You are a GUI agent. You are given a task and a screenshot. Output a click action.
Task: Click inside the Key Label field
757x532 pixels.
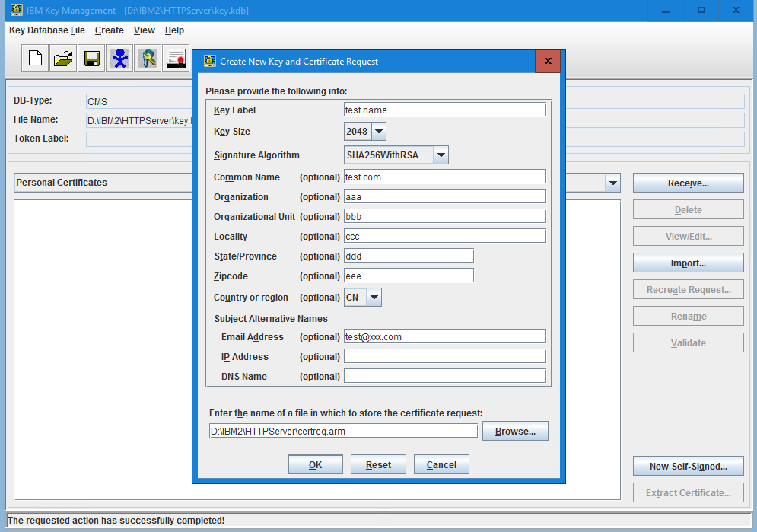point(445,109)
